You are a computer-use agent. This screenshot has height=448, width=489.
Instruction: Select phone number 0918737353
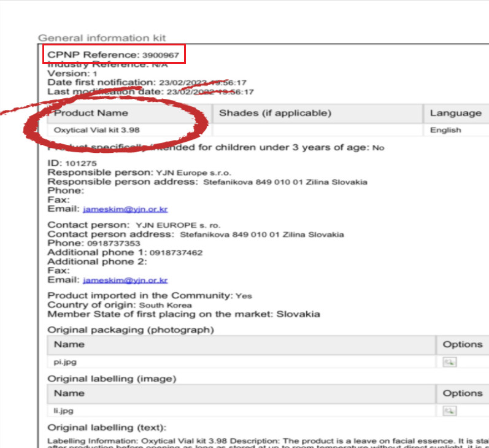(114, 244)
